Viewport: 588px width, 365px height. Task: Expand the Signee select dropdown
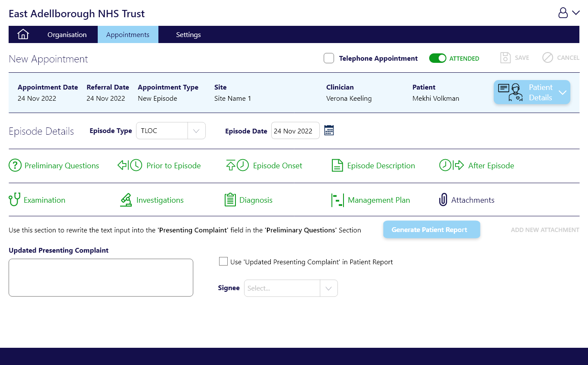(328, 288)
